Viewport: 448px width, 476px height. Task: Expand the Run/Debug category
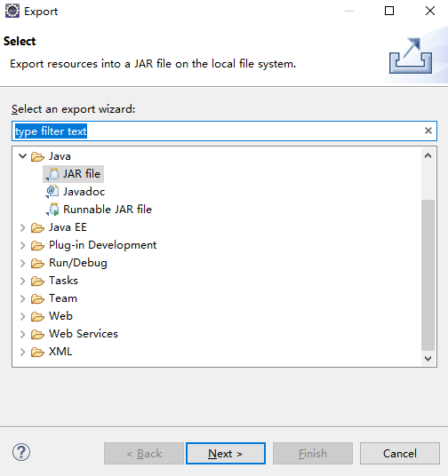(x=22, y=263)
